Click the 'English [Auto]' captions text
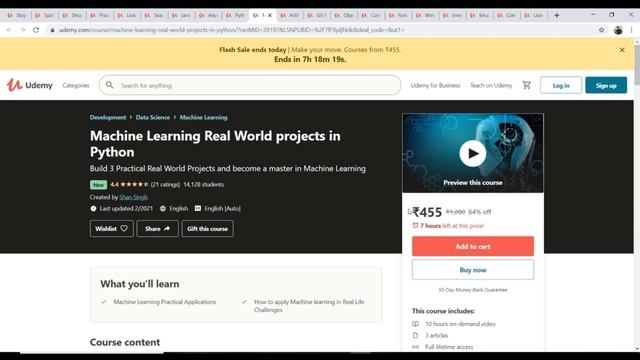 tap(222, 208)
